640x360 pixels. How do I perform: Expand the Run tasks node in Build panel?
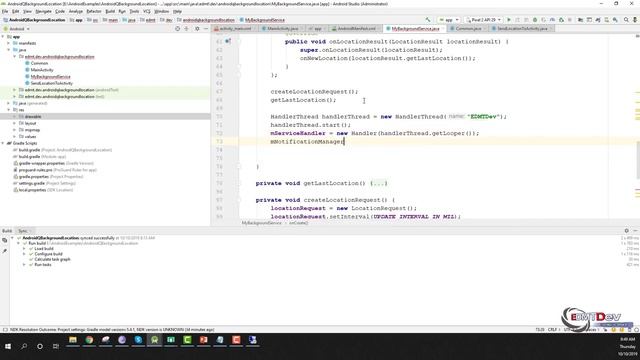point(24,264)
